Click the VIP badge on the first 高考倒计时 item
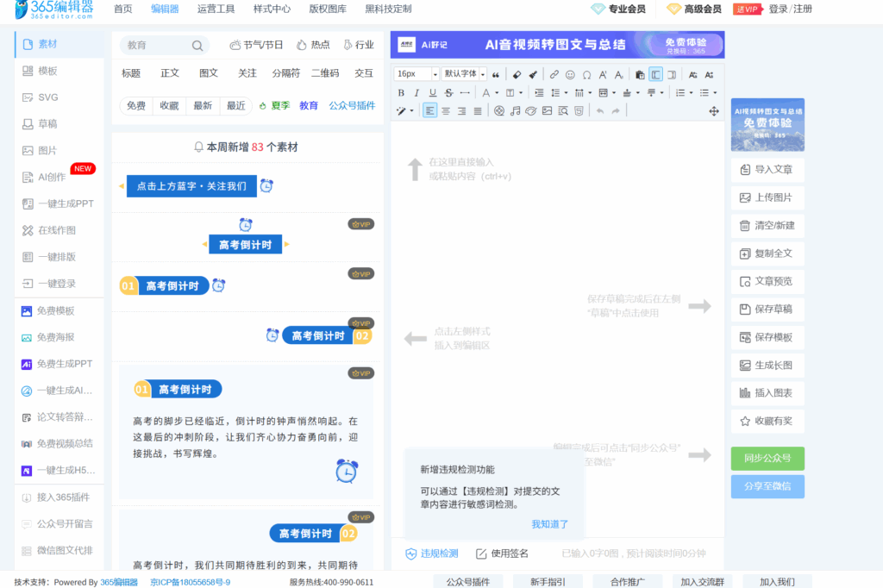Screen dimensions: 883x588 (x=361, y=224)
